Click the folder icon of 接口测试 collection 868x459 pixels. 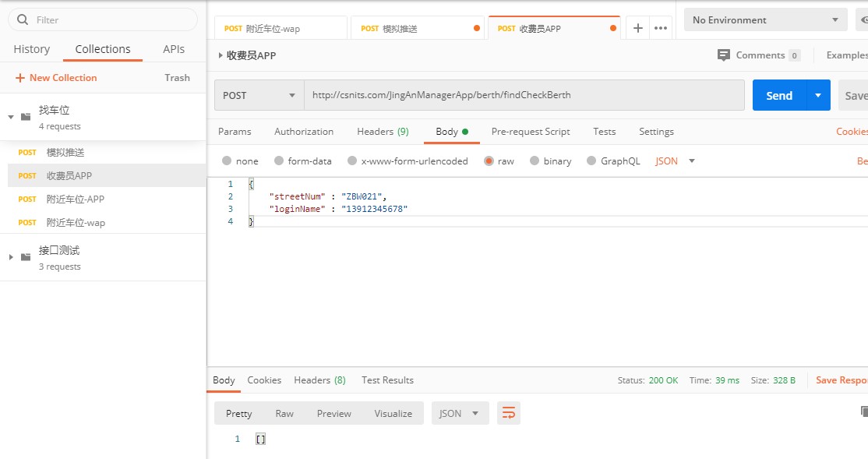26,256
